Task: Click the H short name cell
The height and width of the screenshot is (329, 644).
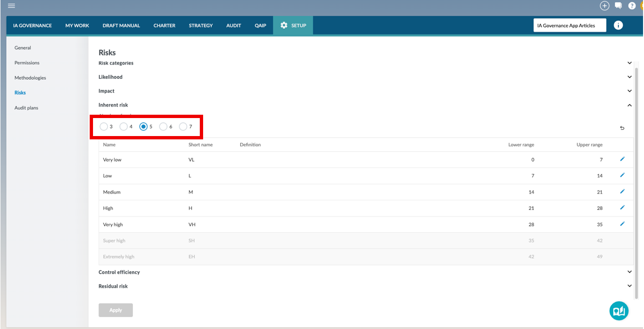Action: tap(190, 208)
